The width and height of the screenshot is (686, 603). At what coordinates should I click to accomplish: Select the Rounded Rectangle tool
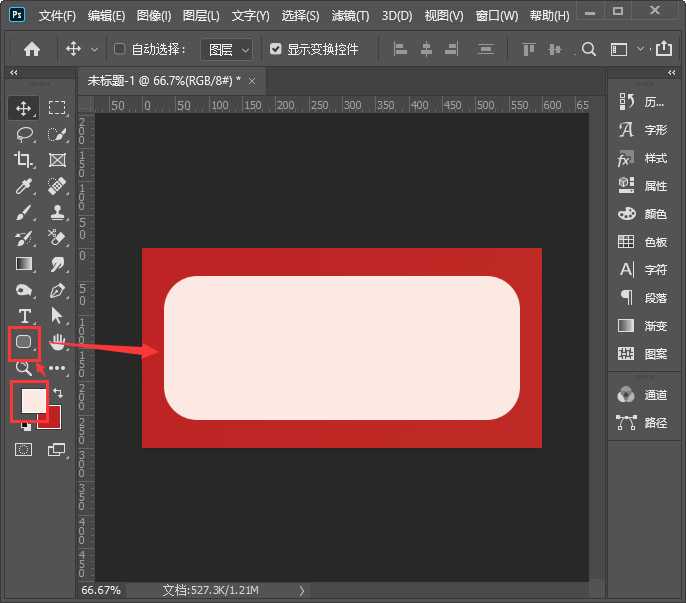coord(24,342)
